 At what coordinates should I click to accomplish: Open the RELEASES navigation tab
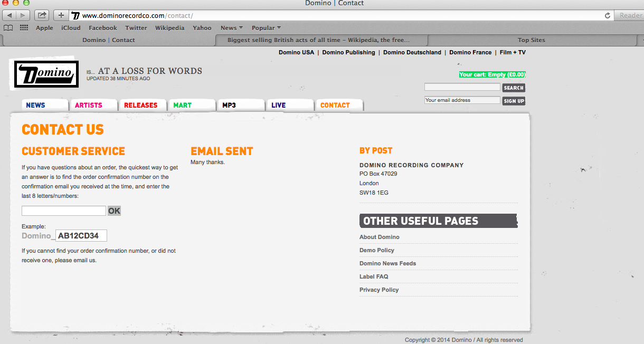(x=143, y=105)
